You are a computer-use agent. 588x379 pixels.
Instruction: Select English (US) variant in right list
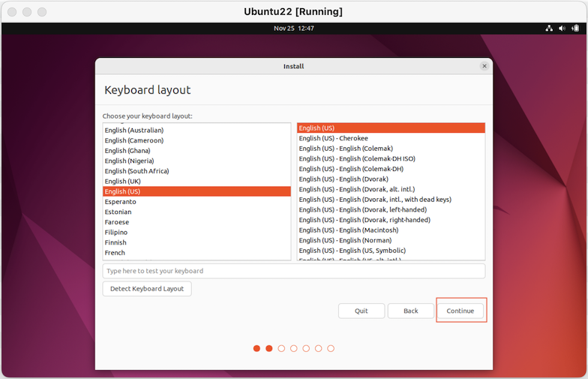click(x=391, y=128)
